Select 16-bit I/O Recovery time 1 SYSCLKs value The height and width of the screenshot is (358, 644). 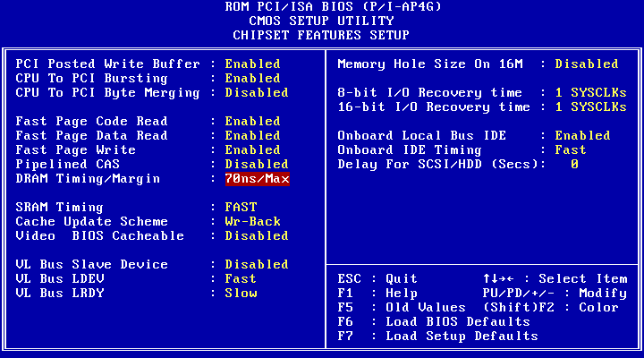click(590, 107)
